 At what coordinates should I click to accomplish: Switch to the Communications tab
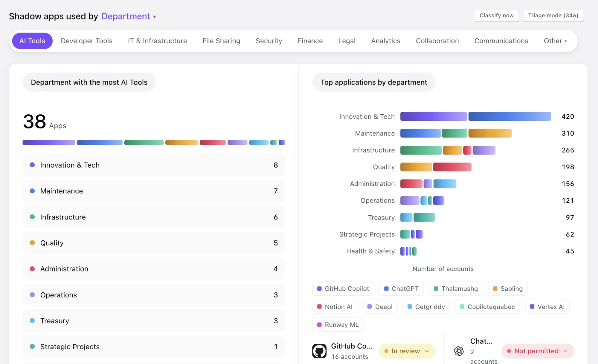(x=501, y=41)
